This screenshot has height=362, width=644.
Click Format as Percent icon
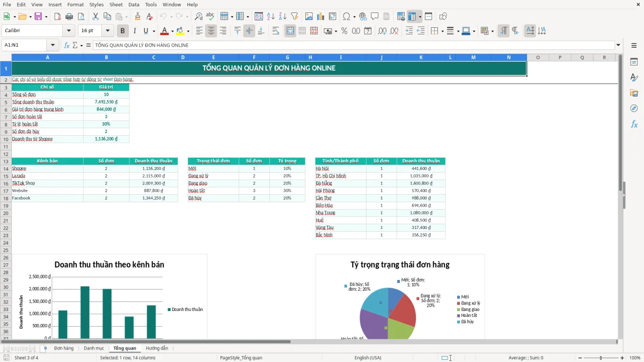[344, 31]
